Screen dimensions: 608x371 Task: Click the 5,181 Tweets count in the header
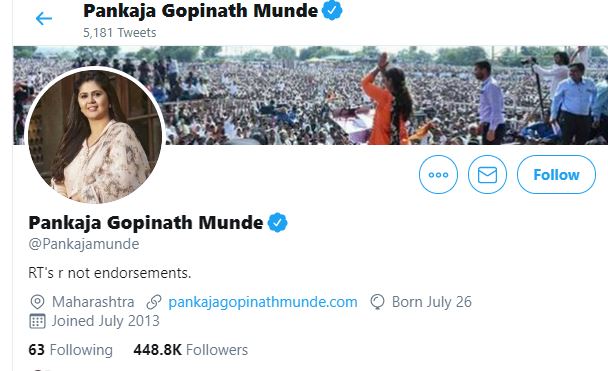tap(120, 33)
